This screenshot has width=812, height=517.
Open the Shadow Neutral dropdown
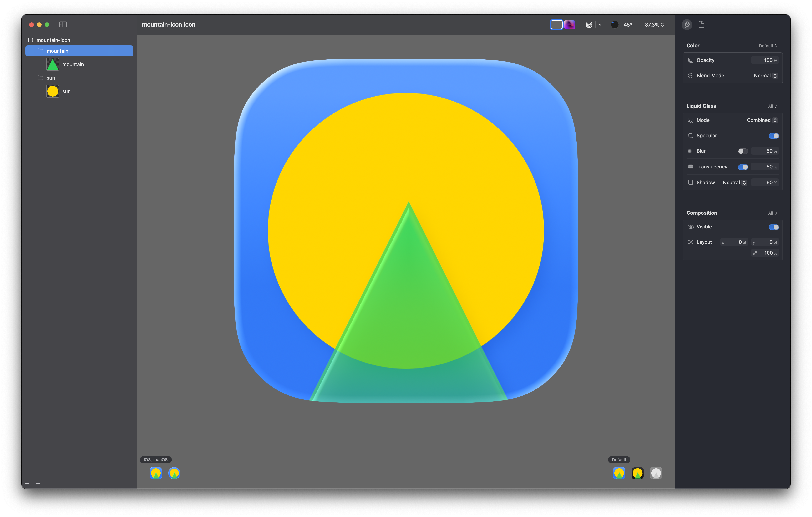[735, 182]
